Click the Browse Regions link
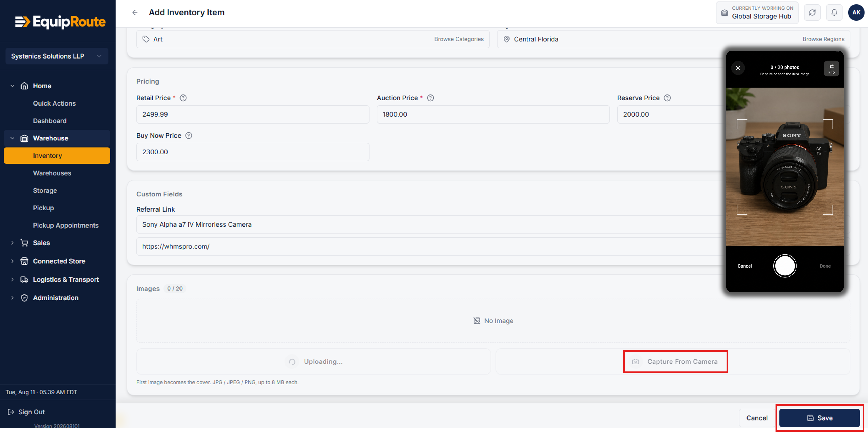The height and width of the screenshot is (432, 868). [823, 39]
